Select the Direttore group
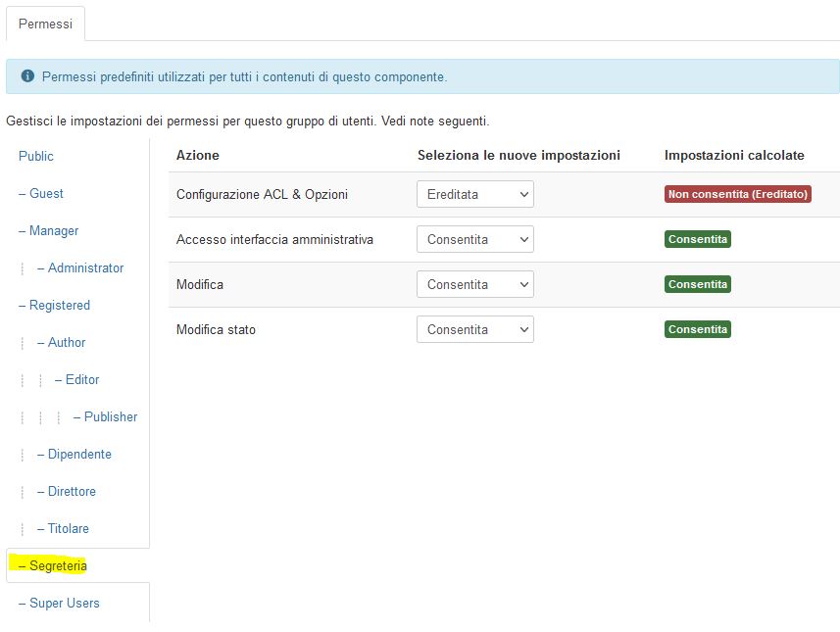Screen dimensions: 840x632 pyautogui.click(x=67, y=491)
